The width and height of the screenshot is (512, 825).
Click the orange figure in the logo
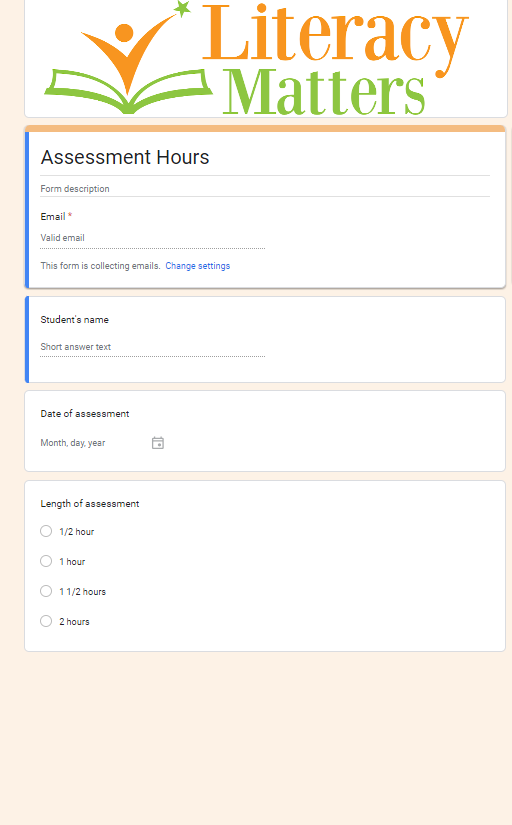[128, 51]
